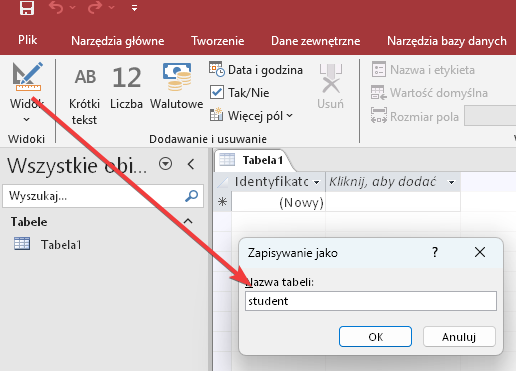The height and width of the screenshot is (371, 516).
Task: Add a Data i godzina field
Action: [256, 70]
